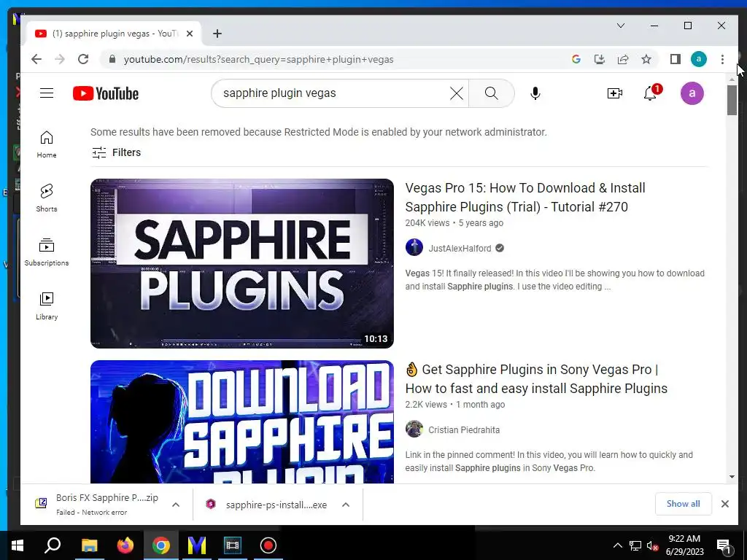Visit Cristian Piedrahita channel name

point(463,429)
